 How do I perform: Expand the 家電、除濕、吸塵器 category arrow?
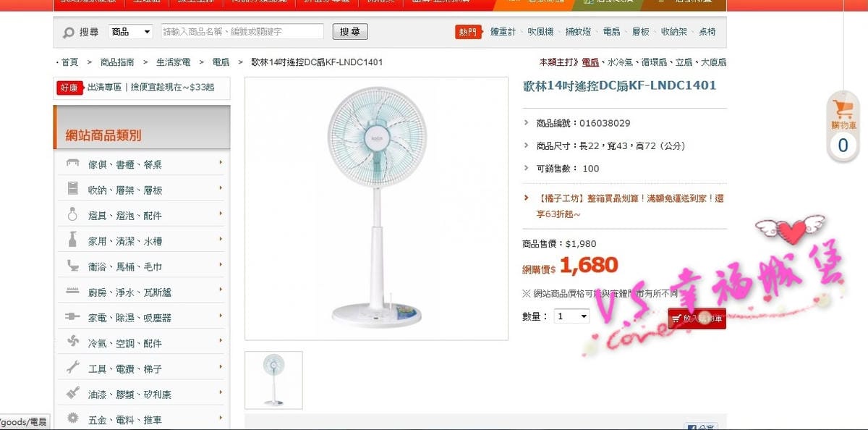(x=221, y=316)
